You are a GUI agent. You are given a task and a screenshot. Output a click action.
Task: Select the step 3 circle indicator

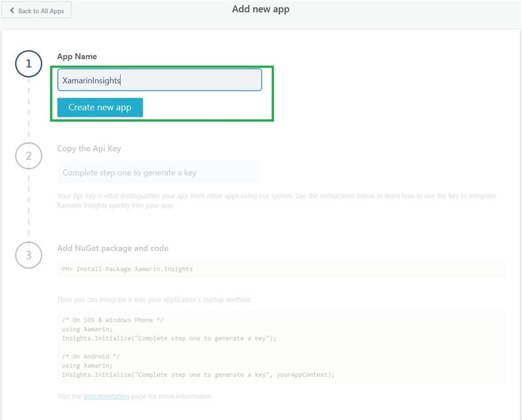(x=28, y=255)
